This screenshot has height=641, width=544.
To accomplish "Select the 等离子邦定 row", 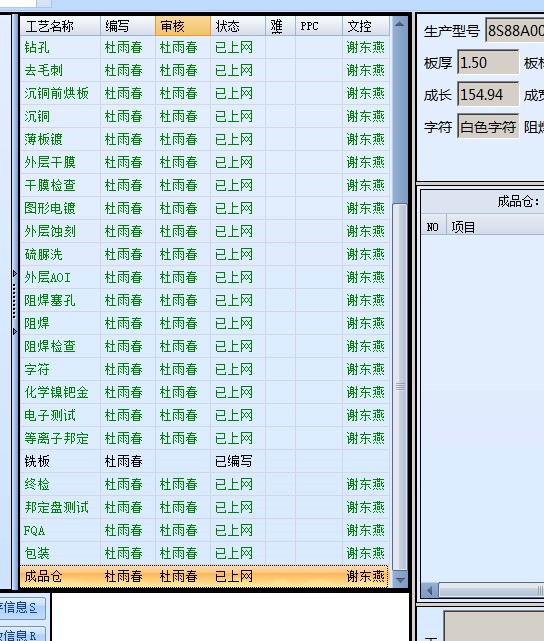I will point(205,439).
